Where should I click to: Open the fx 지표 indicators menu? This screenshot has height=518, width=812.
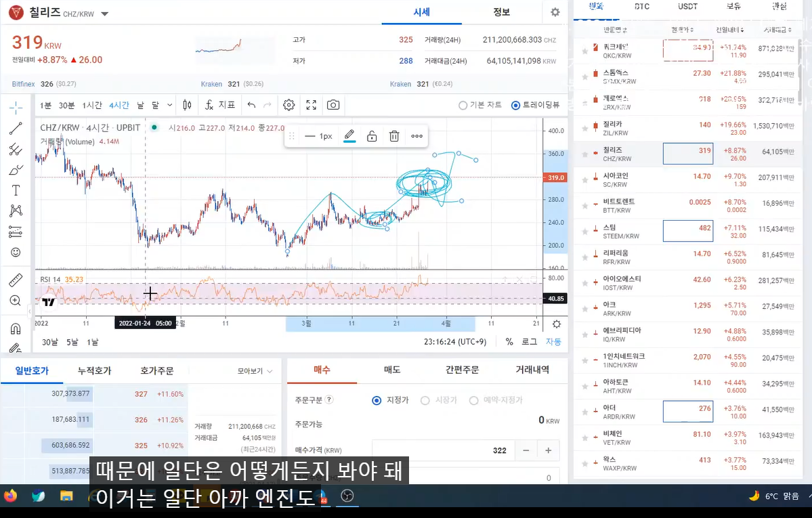pos(220,105)
